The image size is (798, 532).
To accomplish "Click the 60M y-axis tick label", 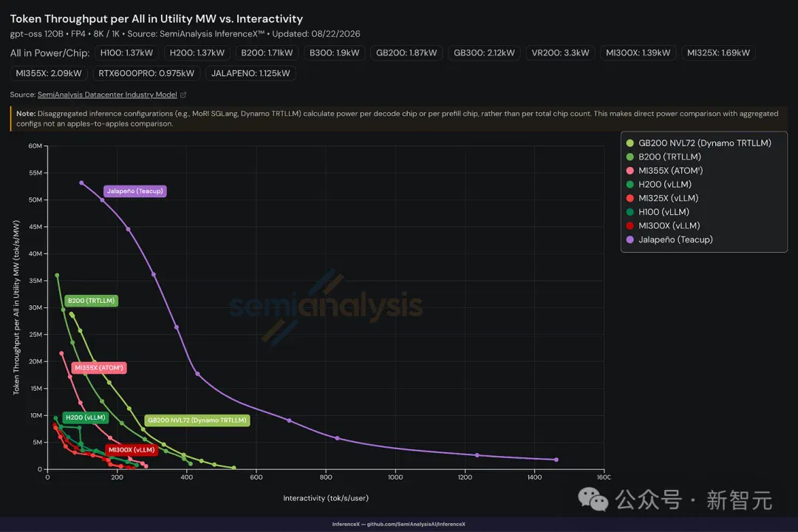I will tap(35, 146).
